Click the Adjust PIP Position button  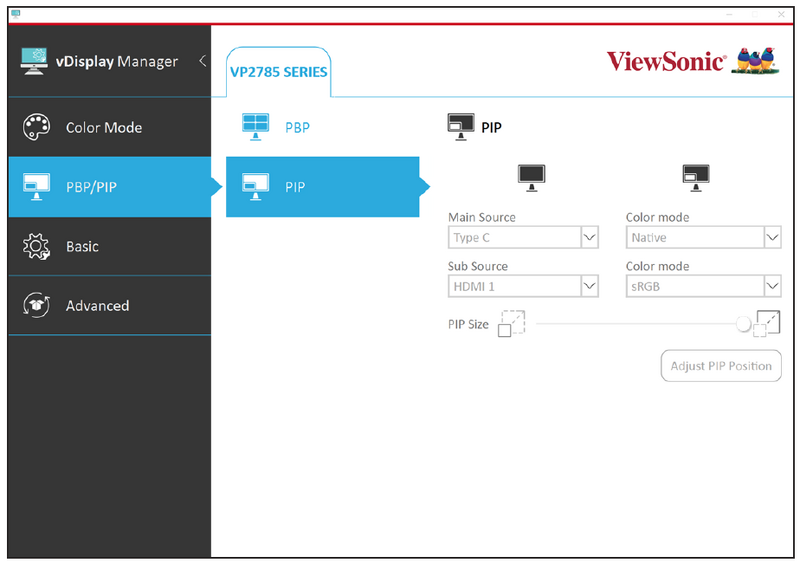(x=721, y=365)
